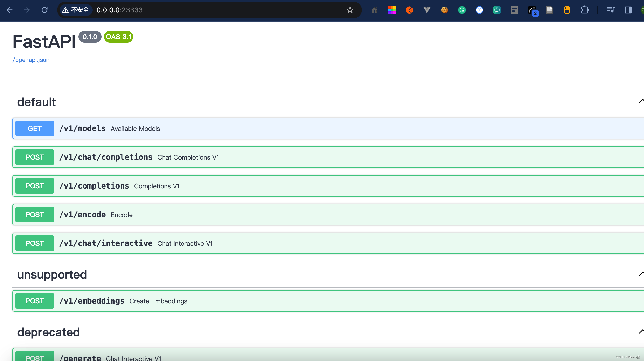Toggle the browser side panel icon
The width and height of the screenshot is (644, 361).
click(x=628, y=10)
